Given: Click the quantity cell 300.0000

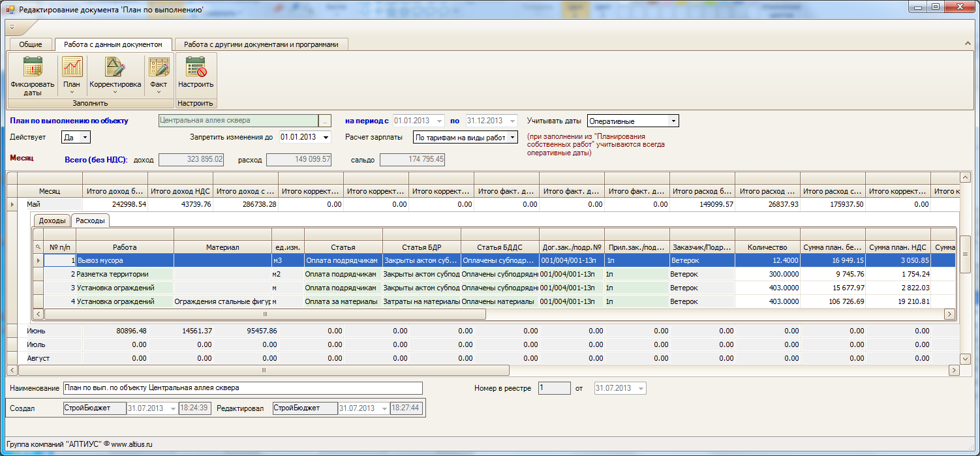Looking at the screenshot, I should click(767, 274).
